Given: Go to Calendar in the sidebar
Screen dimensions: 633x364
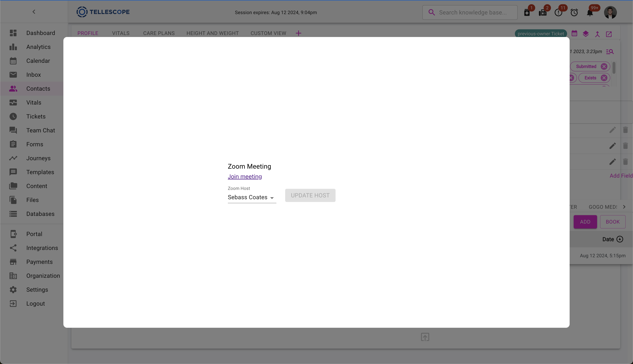Looking at the screenshot, I should pos(34,61).
